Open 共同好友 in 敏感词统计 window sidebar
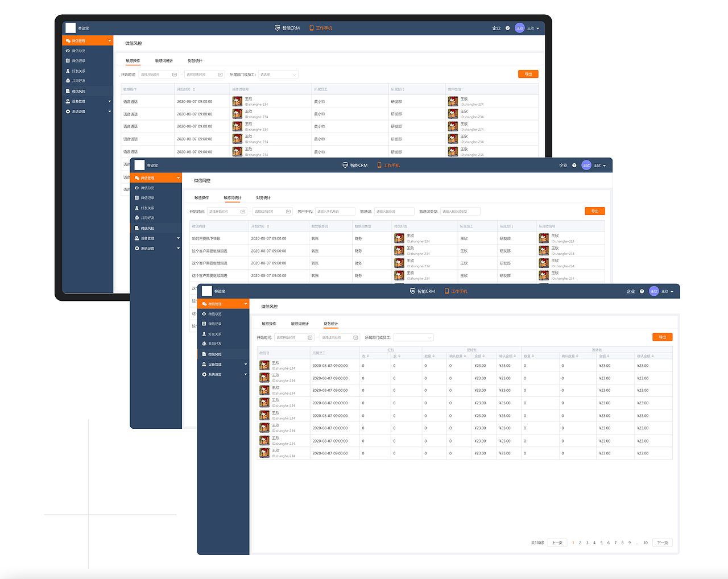Image resolution: width=728 pixels, height=579 pixels. click(147, 218)
